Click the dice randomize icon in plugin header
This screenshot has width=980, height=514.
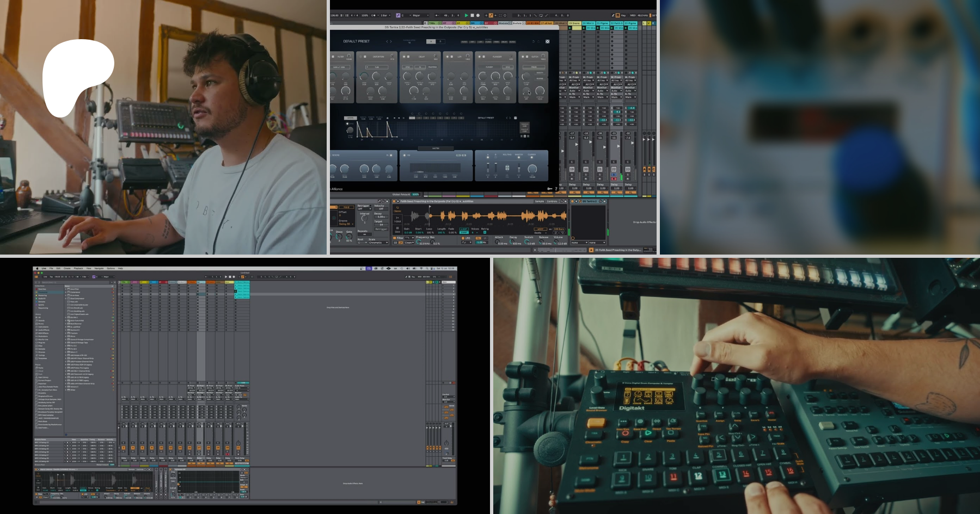coord(547,41)
